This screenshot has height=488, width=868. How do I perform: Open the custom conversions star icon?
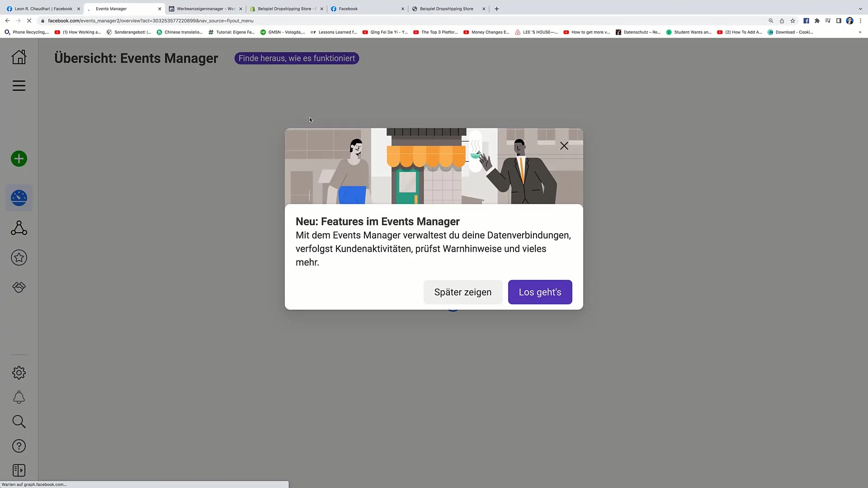(x=19, y=258)
